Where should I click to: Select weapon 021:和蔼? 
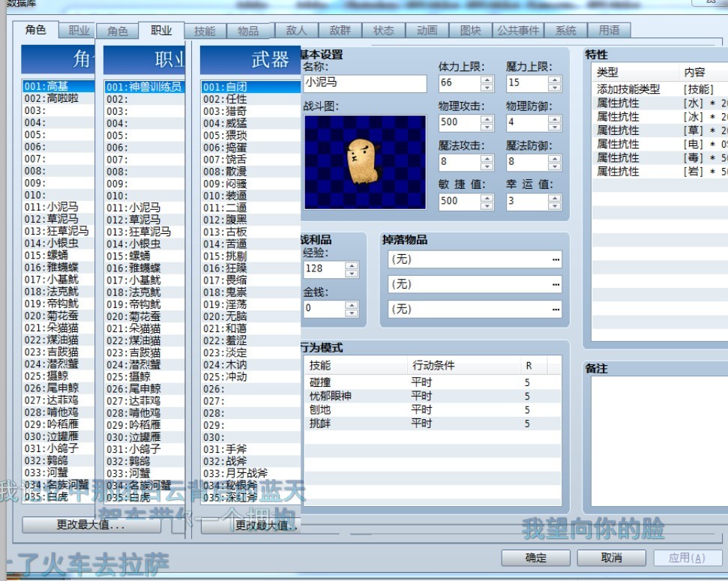click(250, 328)
